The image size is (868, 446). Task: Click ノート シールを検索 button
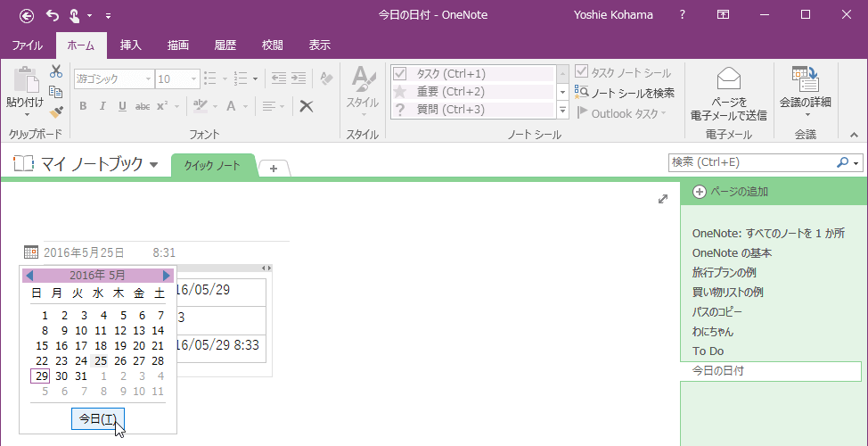click(625, 93)
